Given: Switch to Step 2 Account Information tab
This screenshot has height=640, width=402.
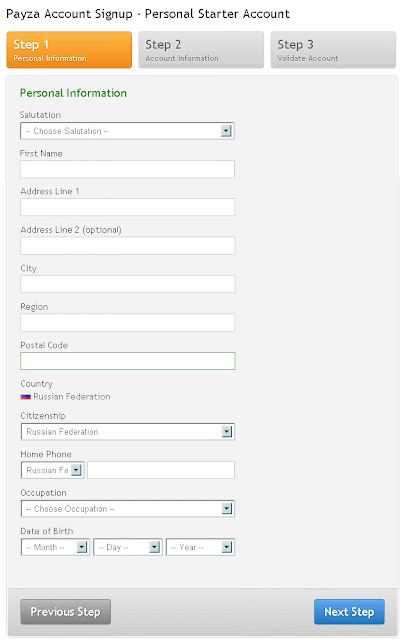Looking at the screenshot, I should tap(201, 50).
